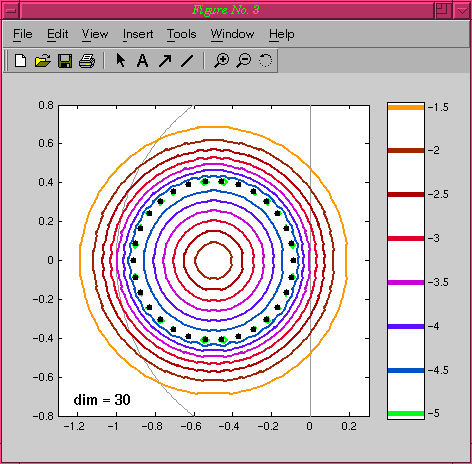This screenshot has width=472, height=464.
Task: Open the Window menu
Action: [x=232, y=34]
